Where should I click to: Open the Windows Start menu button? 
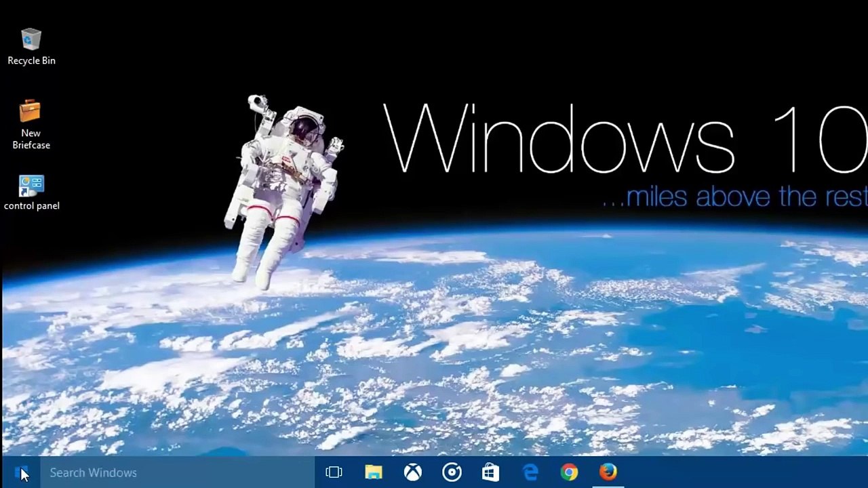pos(20,472)
